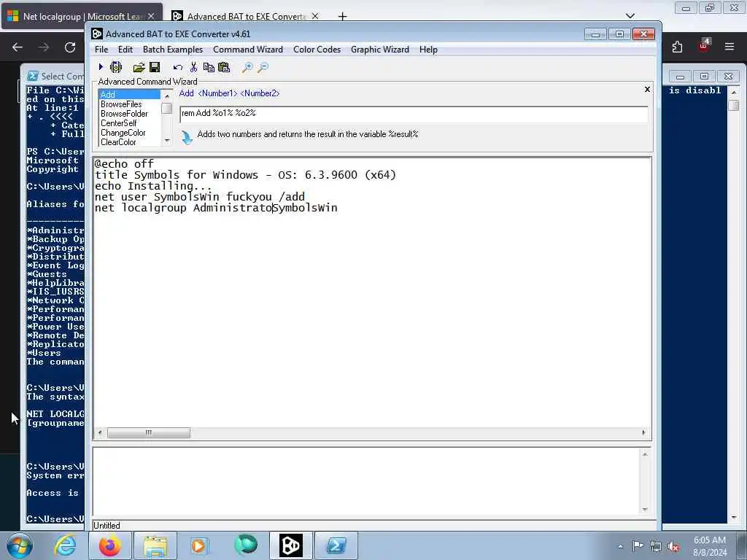
Task: Save the script with the floppy disk icon
Action: coord(155,67)
